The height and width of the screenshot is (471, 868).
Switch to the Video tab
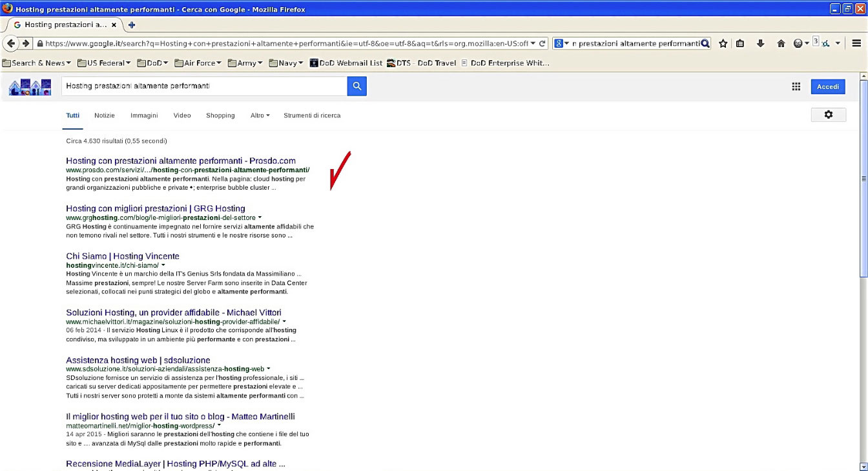(x=182, y=115)
